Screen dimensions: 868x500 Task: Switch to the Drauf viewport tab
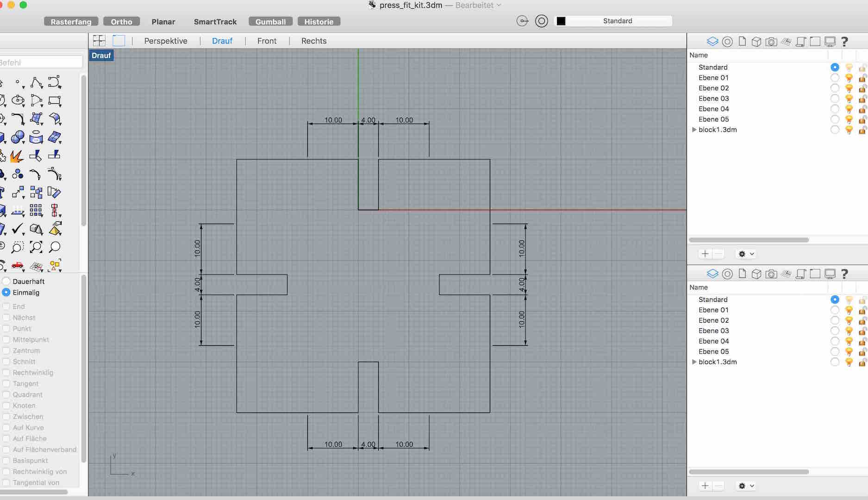(x=222, y=41)
